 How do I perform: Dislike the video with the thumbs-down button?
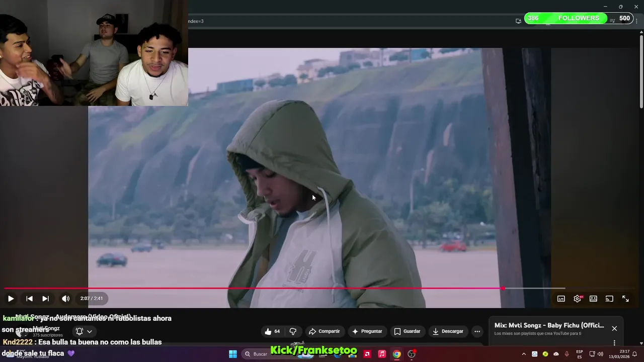pos(293,331)
